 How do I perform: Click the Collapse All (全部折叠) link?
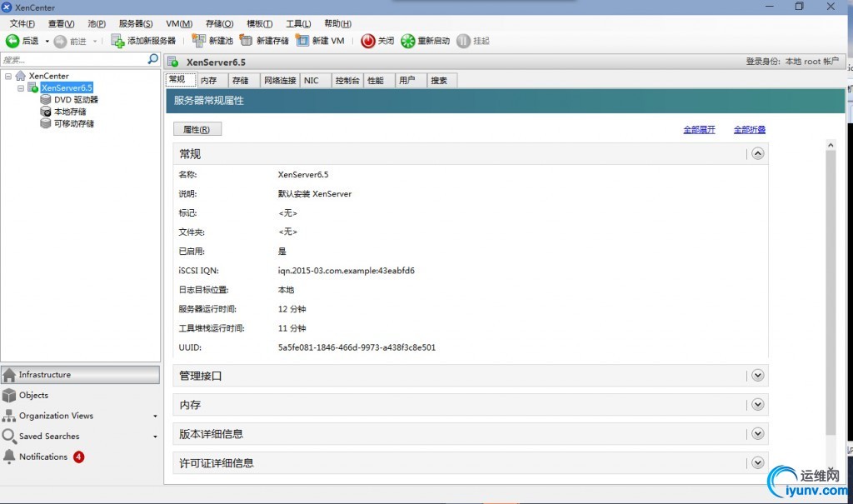750,129
